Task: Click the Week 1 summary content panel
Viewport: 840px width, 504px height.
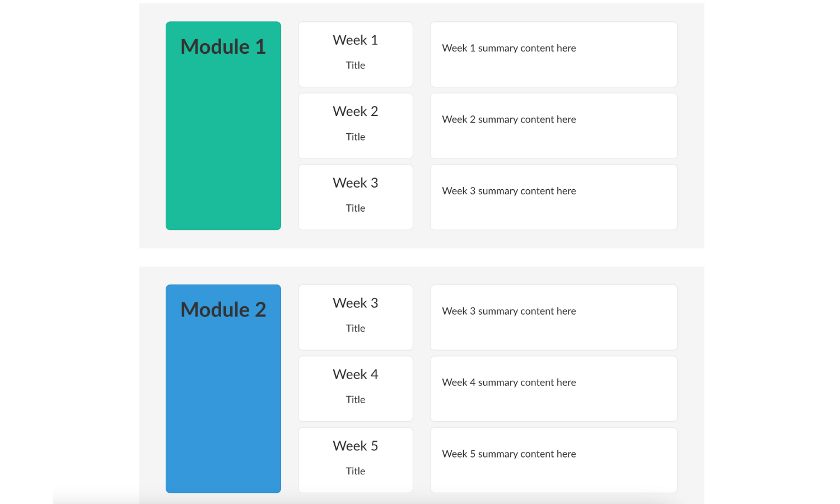Action: (553, 54)
